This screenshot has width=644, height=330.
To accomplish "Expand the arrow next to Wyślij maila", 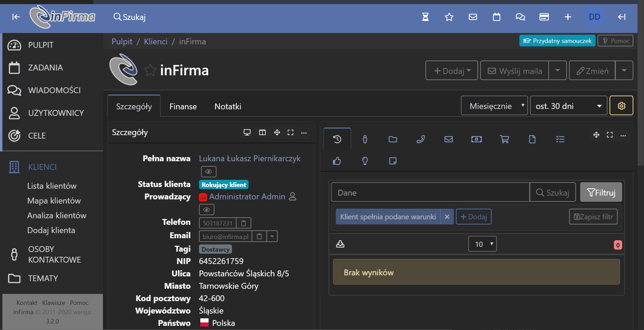I will [558, 70].
